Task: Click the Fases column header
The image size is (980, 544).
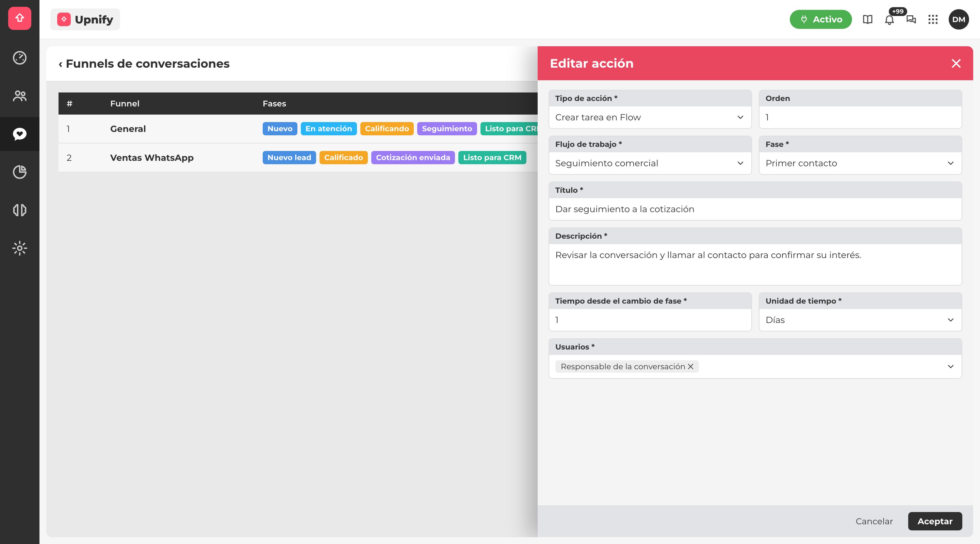Action: coord(274,103)
